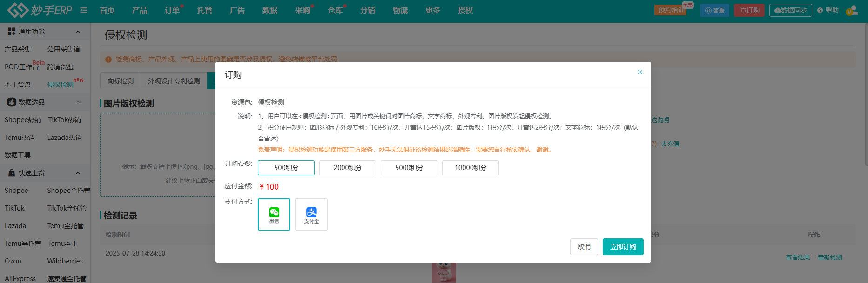Toggle the hamburger menu icon
The height and width of the screenshot is (283, 868).
click(x=84, y=10)
